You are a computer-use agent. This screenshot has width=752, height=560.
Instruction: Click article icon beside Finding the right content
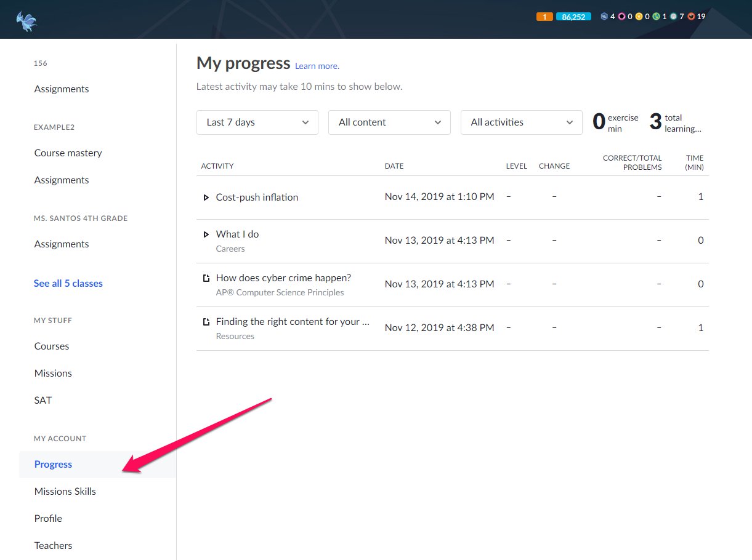(x=206, y=322)
